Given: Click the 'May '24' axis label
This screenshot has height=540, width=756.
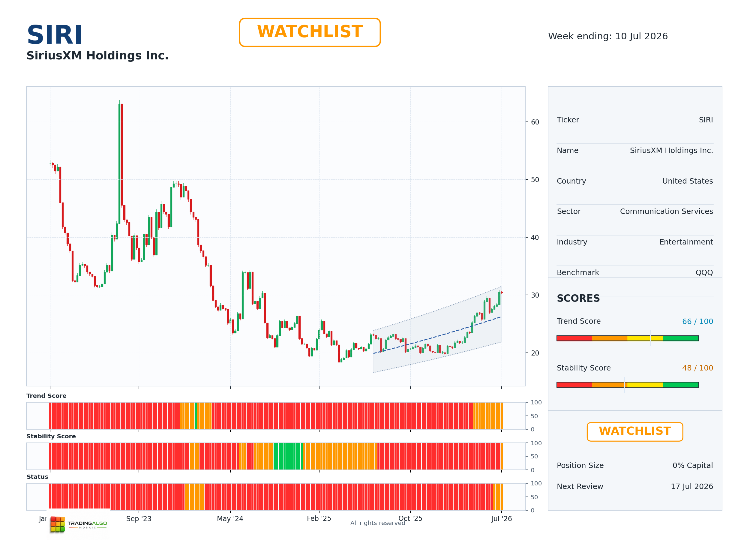Looking at the screenshot, I should [230, 518].
